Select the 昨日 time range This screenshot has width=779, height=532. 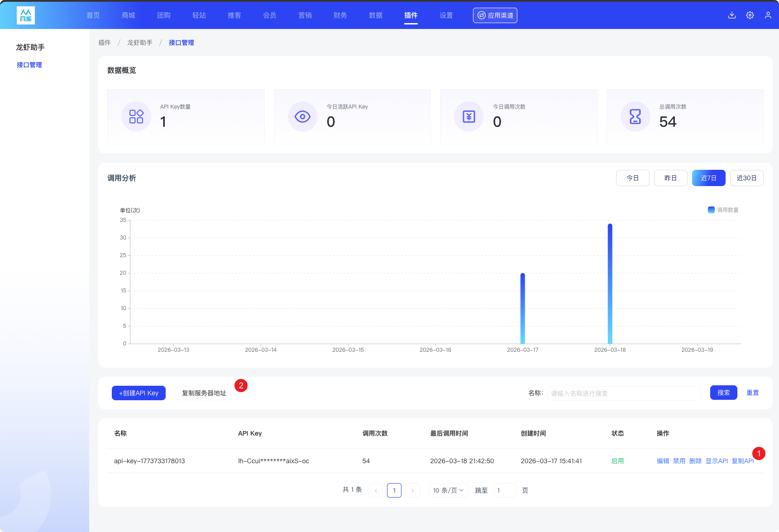(x=671, y=178)
